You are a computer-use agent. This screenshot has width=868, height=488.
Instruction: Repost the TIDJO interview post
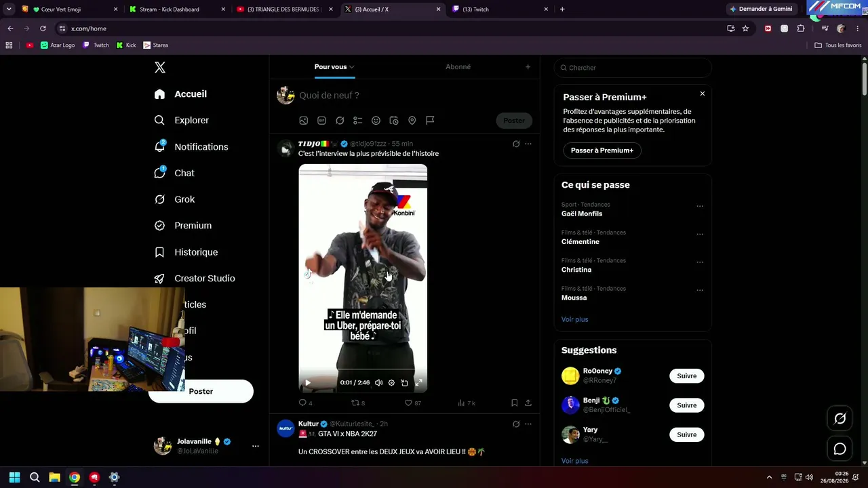355,403
